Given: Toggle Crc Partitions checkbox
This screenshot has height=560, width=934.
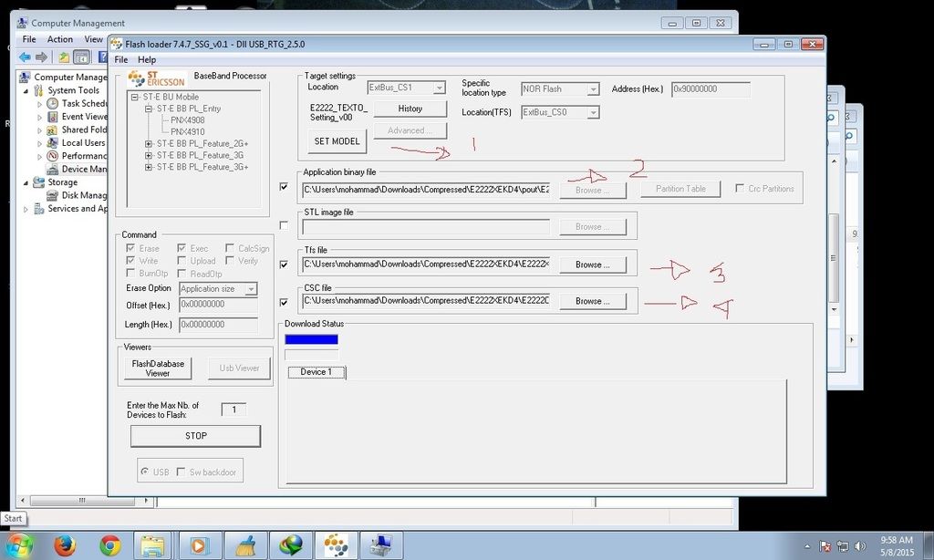Looking at the screenshot, I should (739, 188).
